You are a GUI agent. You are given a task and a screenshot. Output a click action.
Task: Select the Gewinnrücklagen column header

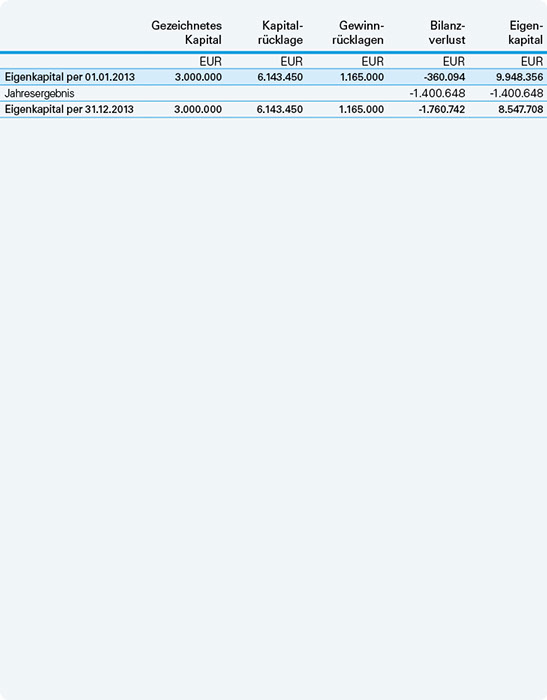[358, 33]
